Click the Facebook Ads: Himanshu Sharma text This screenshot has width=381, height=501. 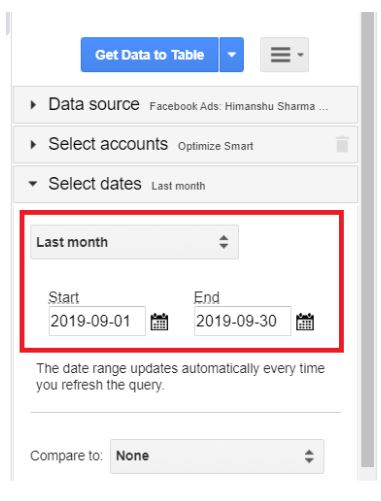[239, 107]
